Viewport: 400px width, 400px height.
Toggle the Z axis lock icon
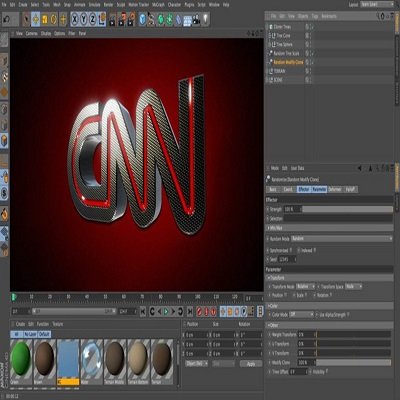[93, 20]
